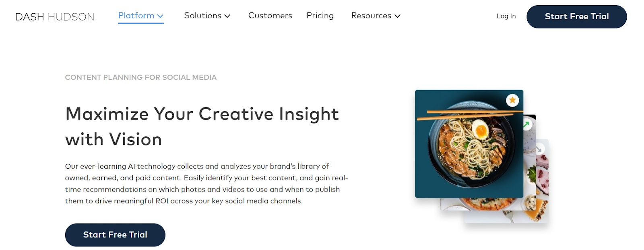Open the Log In link

point(506,16)
